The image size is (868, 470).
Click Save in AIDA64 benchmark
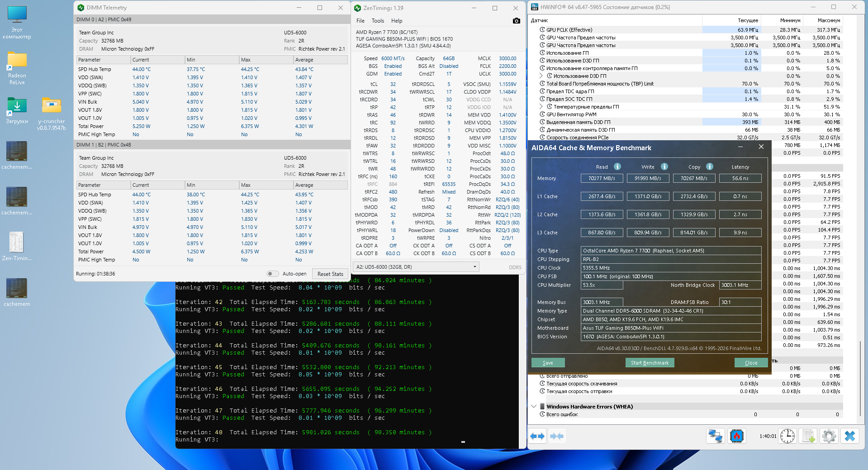coord(548,363)
